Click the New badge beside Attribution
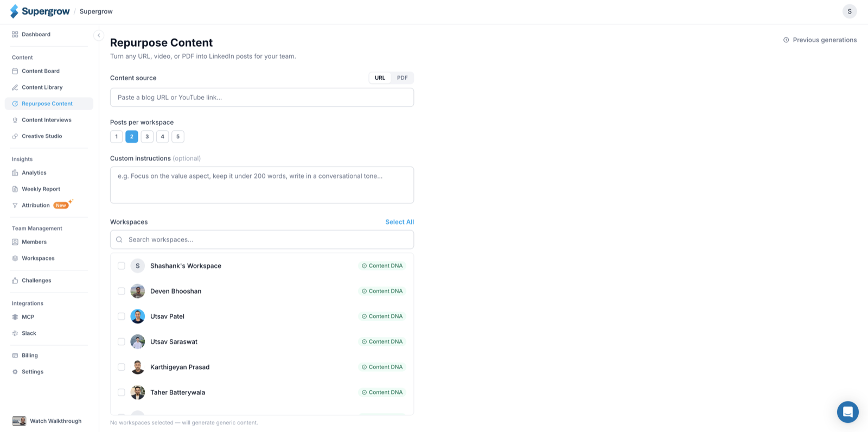868x432 pixels. pos(61,205)
